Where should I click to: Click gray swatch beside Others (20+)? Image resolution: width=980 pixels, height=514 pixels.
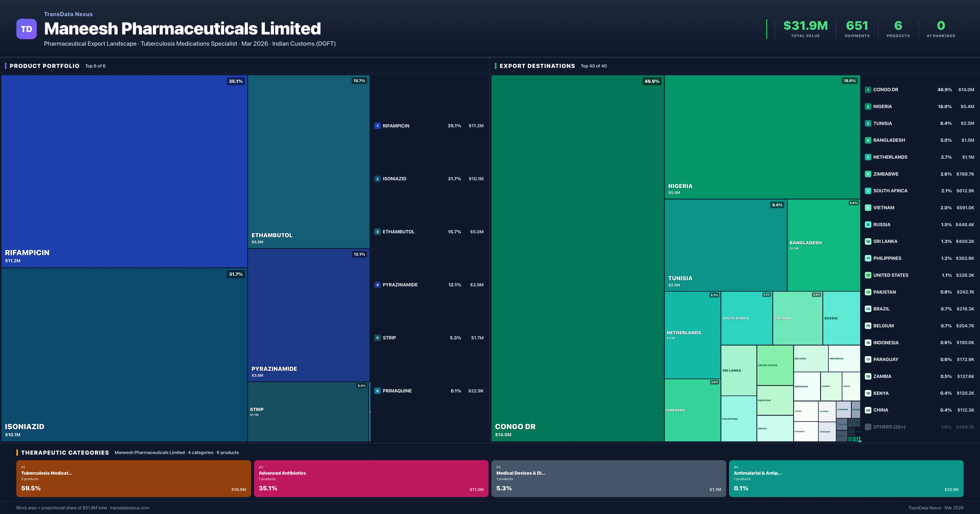[868, 427]
